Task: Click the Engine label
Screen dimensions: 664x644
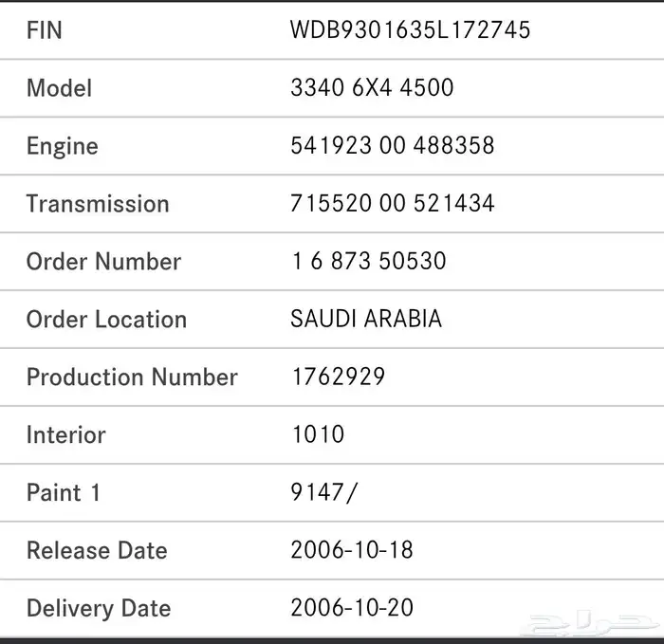Action: pyautogui.click(x=63, y=146)
